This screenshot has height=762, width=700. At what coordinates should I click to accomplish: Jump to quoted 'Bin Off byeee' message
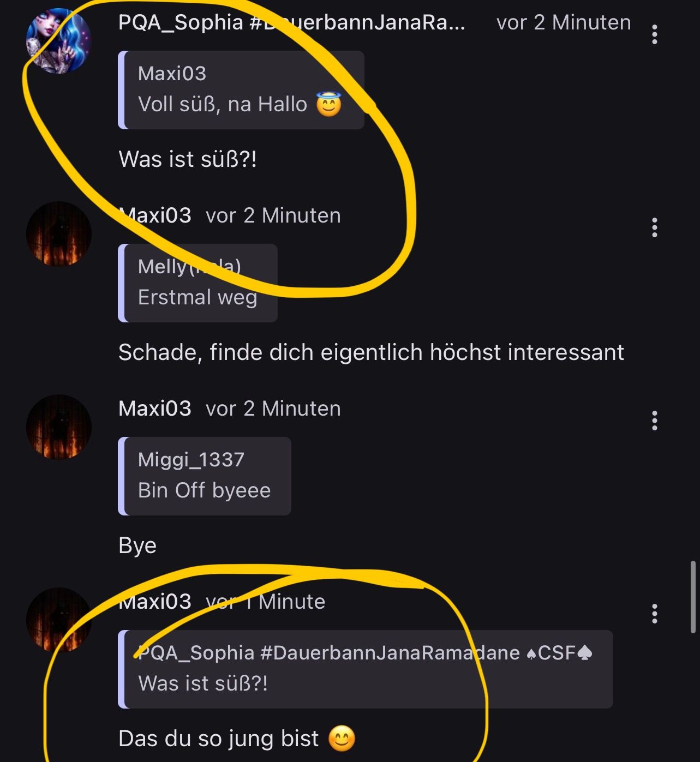pos(205,476)
